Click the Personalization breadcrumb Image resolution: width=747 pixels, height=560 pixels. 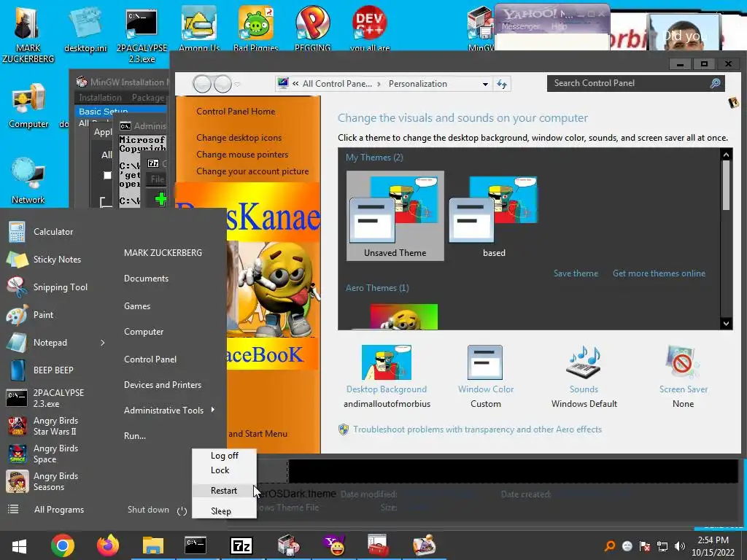pos(418,84)
